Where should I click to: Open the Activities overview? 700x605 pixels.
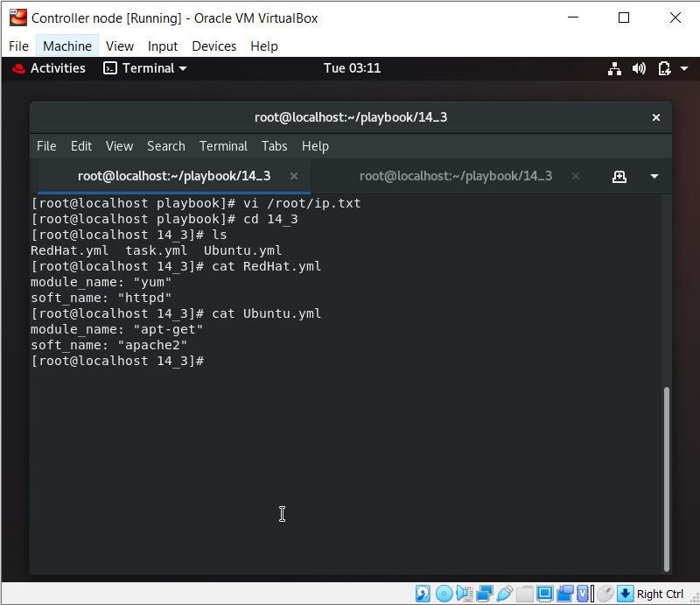[58, 68]
